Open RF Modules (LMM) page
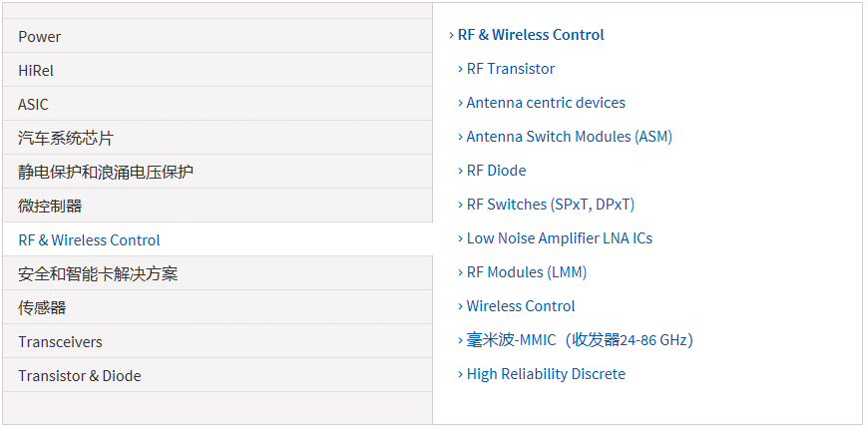 [x=526, y=272]
